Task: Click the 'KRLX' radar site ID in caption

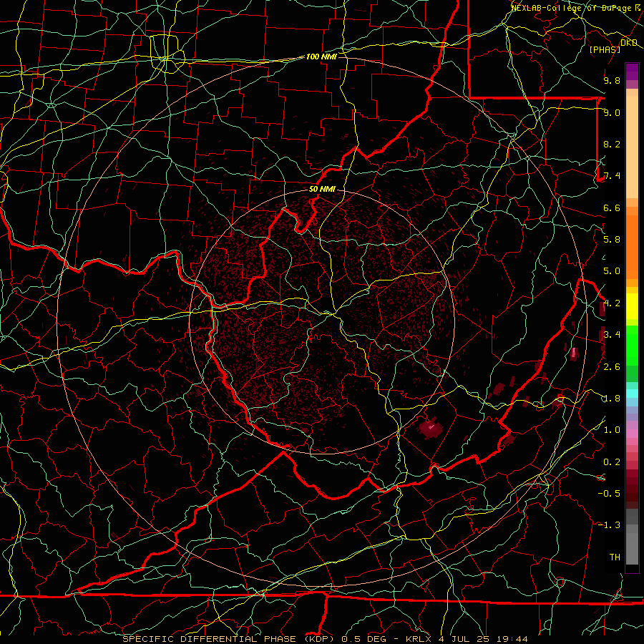Action: 419,639
